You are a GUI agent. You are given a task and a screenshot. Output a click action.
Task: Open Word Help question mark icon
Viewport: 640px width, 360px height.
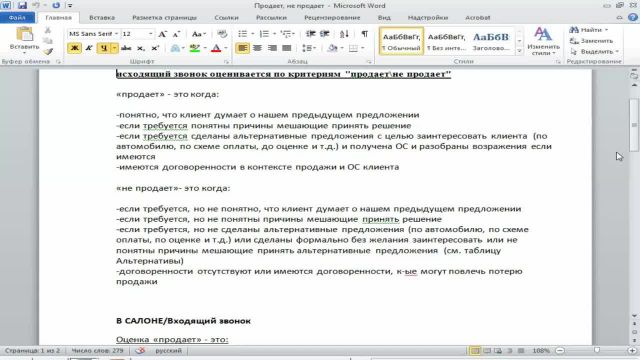click(633, 17)
